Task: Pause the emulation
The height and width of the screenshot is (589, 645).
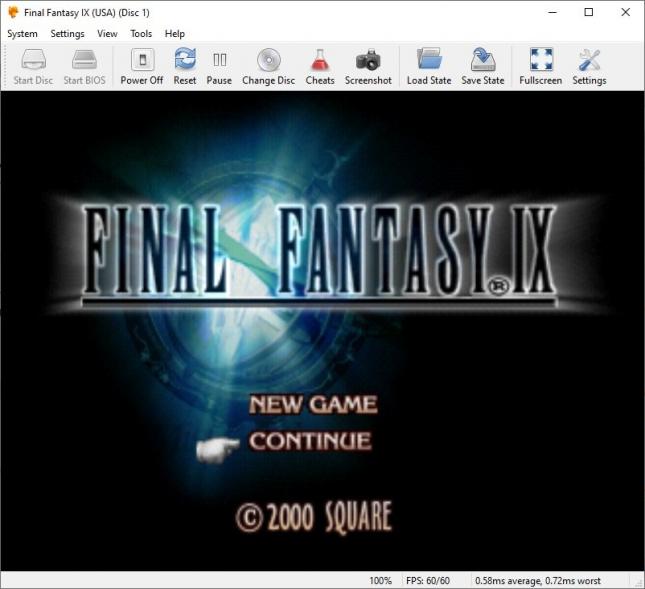Action: coord(219,67)
